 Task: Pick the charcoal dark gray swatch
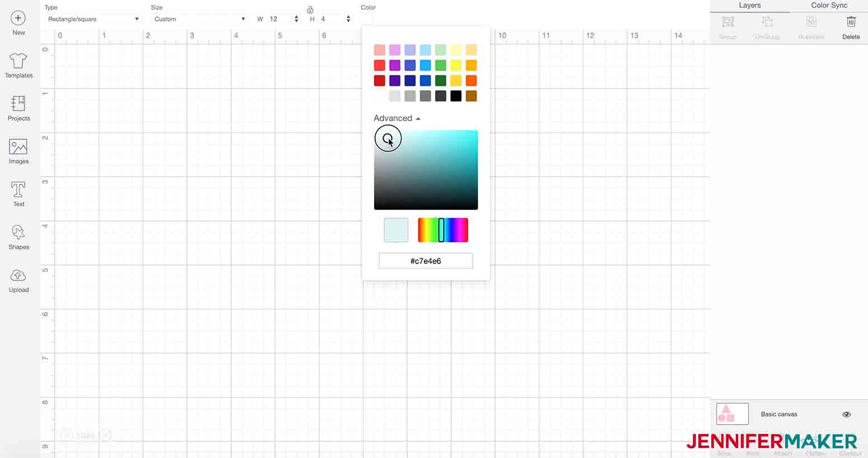tap(441, 96)
